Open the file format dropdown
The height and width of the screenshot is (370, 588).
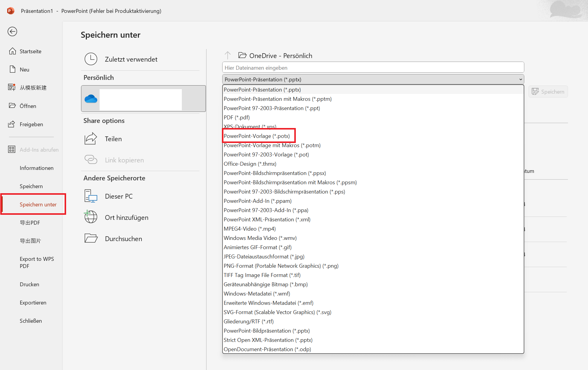coord(520,79)
